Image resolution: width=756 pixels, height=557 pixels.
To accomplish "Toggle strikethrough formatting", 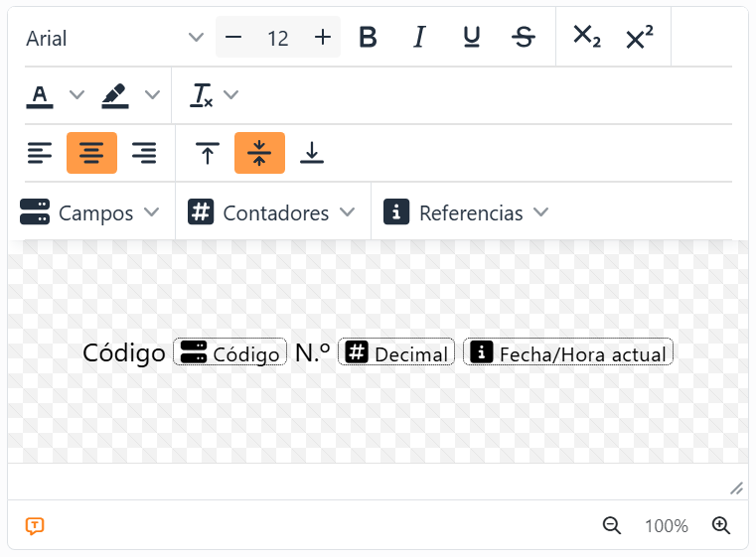I will (x=524, y=37).
